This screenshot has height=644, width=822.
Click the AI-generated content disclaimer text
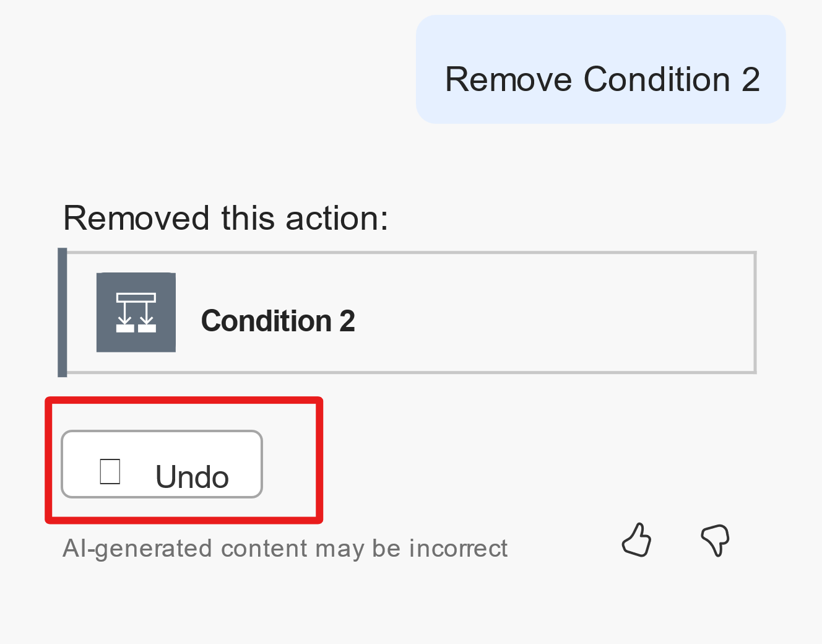(x=285, y=548)
